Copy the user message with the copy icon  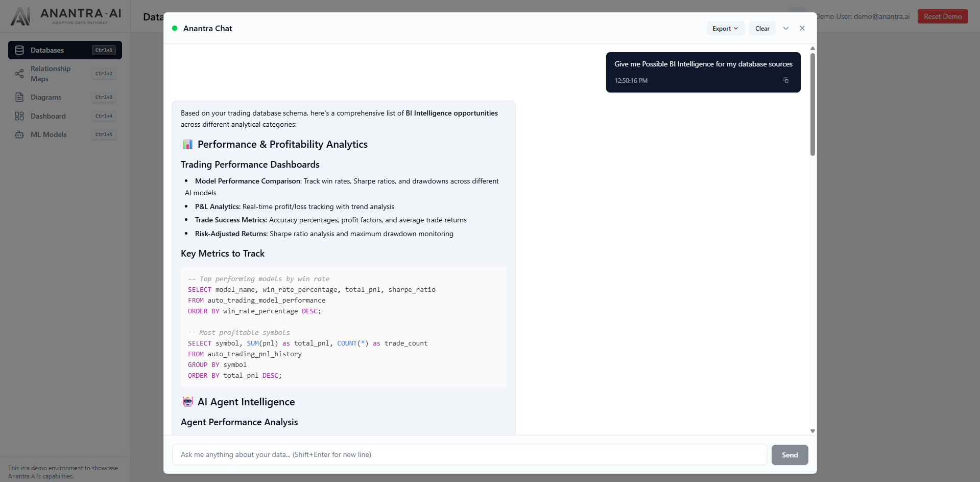786,80
